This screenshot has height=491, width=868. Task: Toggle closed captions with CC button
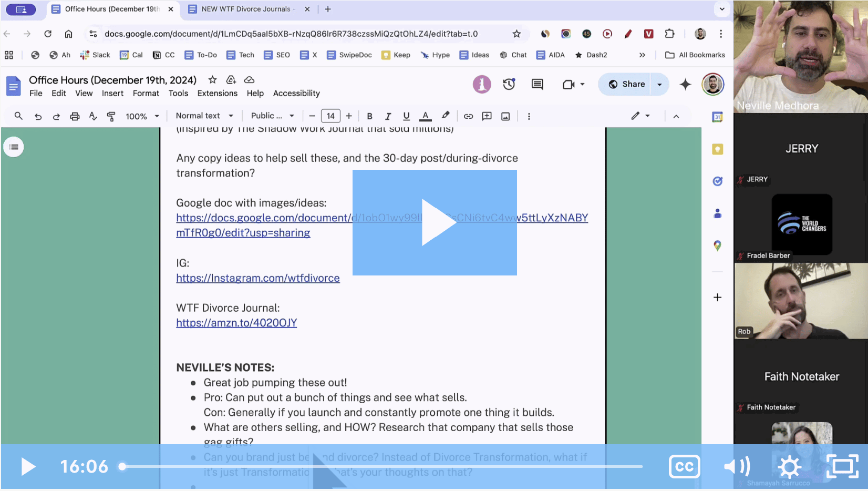pos(684,466)
